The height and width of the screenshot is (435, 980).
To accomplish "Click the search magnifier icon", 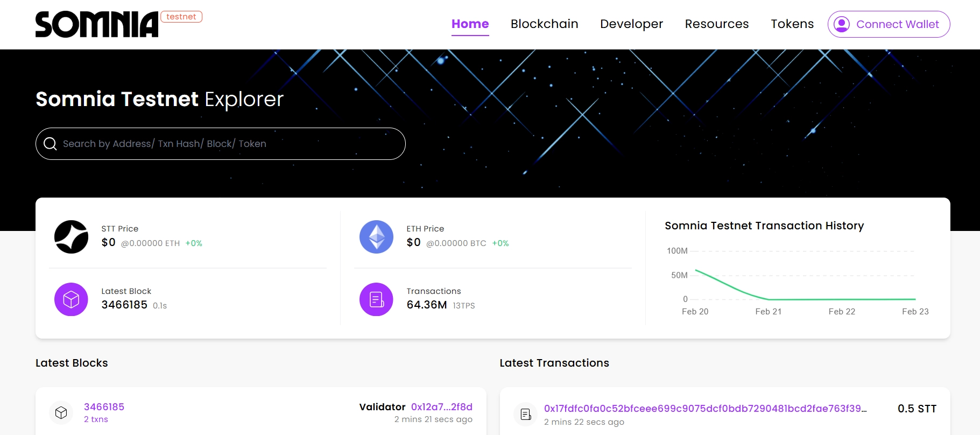I will (51, 144).
